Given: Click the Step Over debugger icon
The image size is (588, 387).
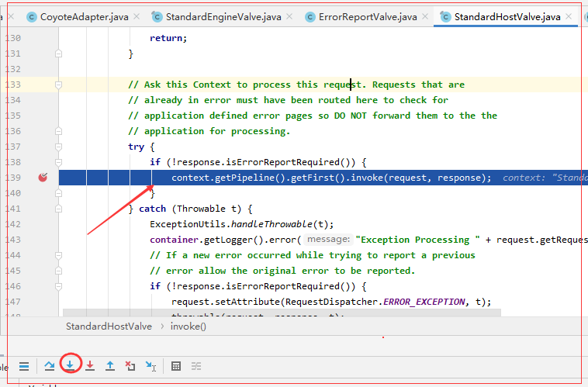Looking at the screenshot, I should [x=50, y=365].
